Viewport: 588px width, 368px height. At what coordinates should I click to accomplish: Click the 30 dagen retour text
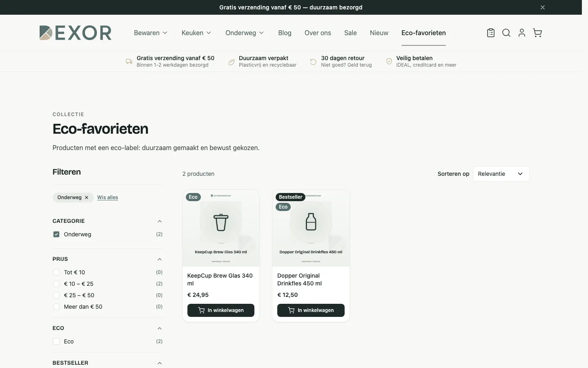[343, 58]
